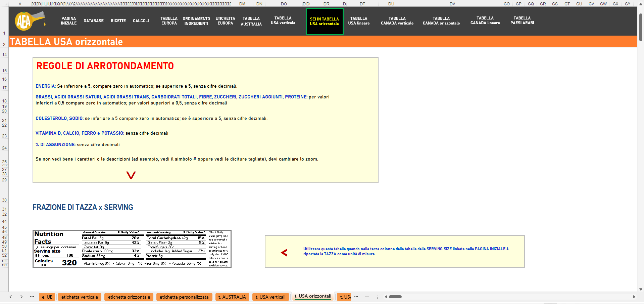Click the REGOLE DI ARROTONDAMENTO heading
Screen dimensions: 644x304
click(x=105, y=66)
